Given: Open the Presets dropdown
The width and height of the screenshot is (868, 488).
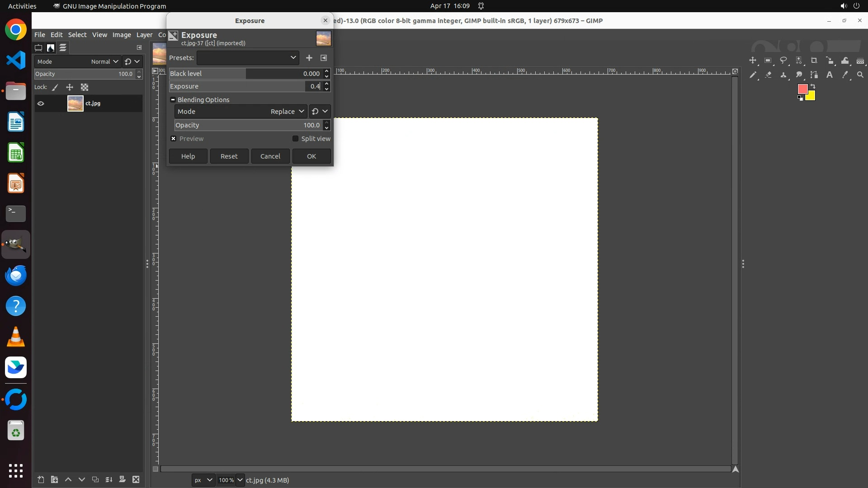Looking at the screenshot, I should tap(248, 58).
